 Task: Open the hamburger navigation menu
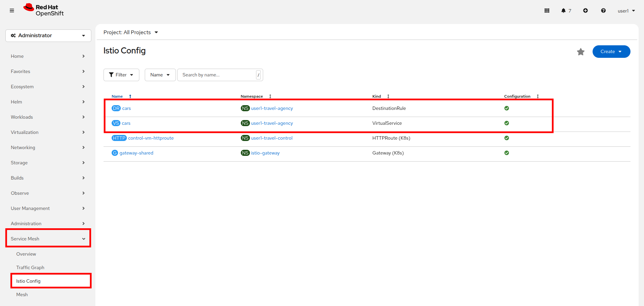12,10
